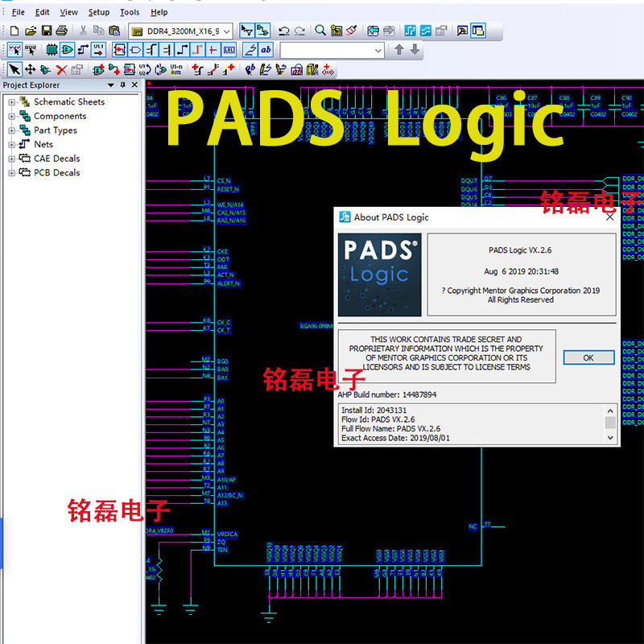Screen dimensions: 644x644
Task: Open the Project Explorer window icon
Action: [478, 31]
